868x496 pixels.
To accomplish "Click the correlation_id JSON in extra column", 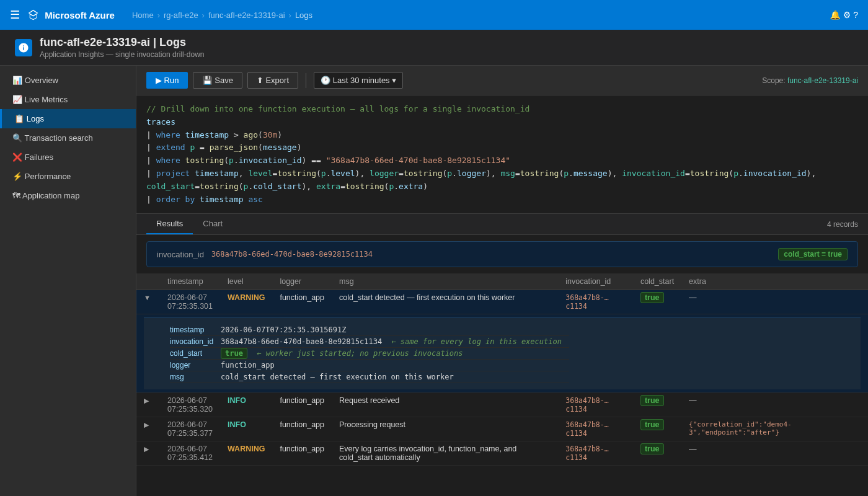I will (x=740, y=428).
